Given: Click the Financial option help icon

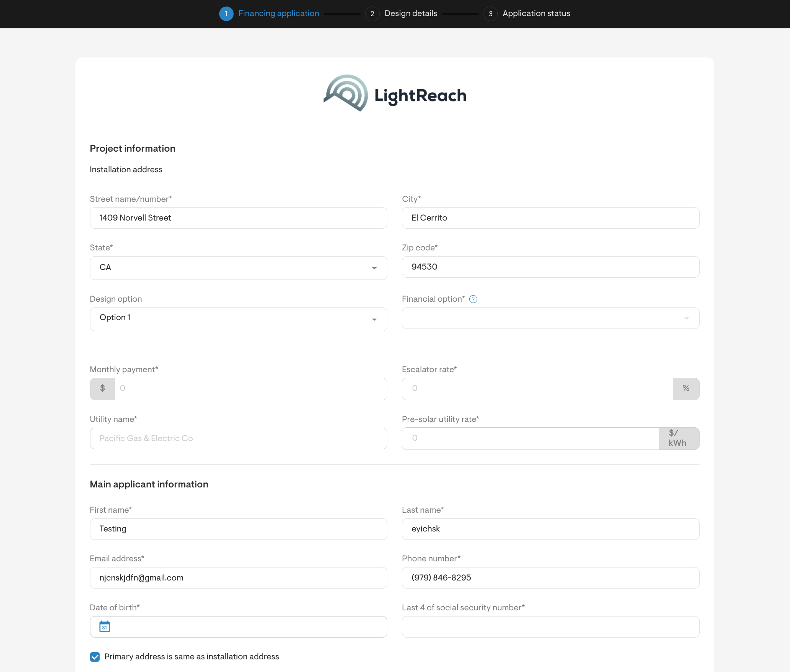Looking at the screenshot, I should tap(473, 299).
